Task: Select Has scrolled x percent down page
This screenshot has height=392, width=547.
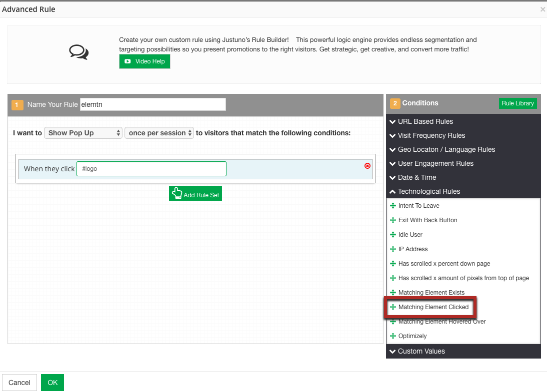Action: [x=444, y=264]
